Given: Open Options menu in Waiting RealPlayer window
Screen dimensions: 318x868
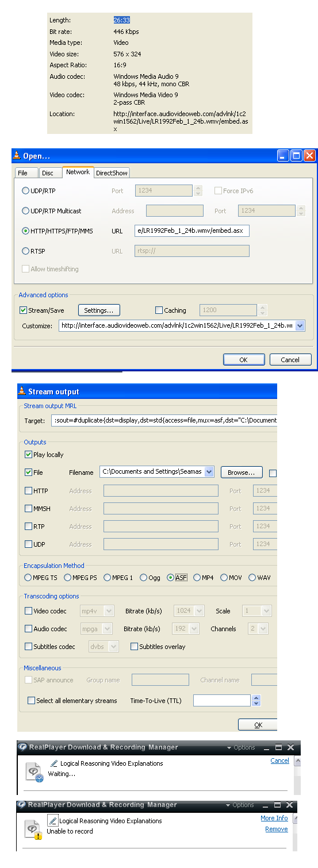Looking at the screenshot, I should coord(241,747).
